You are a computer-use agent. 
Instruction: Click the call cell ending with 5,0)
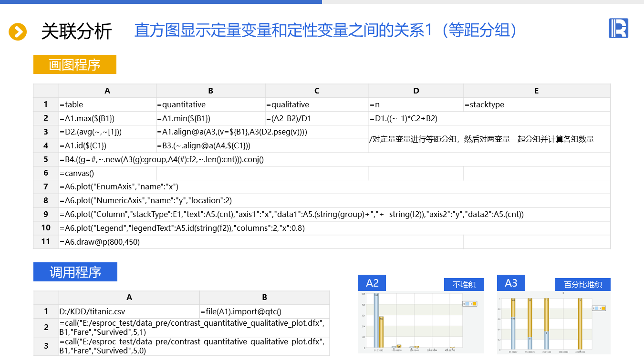click(194, 346)
